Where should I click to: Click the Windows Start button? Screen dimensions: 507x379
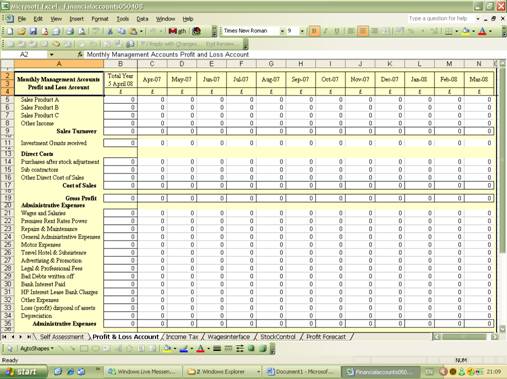[x=23, y=372]
